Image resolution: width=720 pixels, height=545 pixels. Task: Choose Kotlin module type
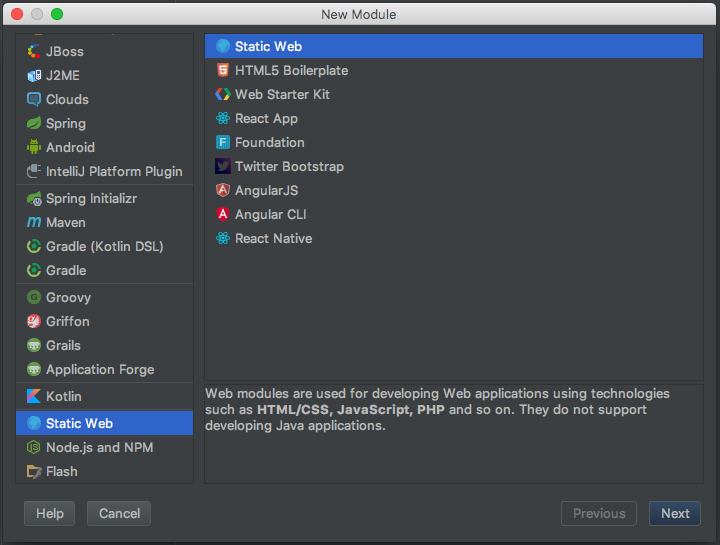pyautogui.click(x=105, y=396)
